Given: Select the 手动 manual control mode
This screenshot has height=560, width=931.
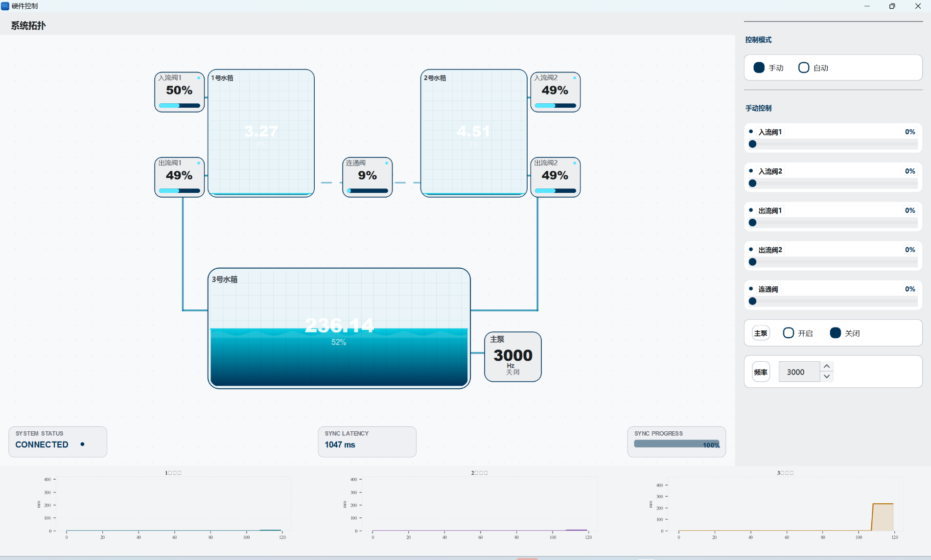Looking at the screenshot, I should (x=768, y=68).
